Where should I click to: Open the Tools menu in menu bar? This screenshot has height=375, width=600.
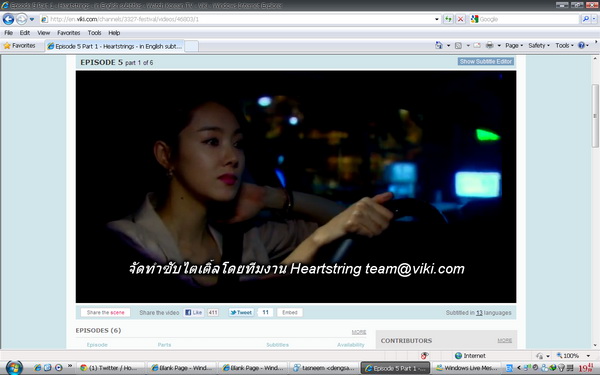click(94, 33)
